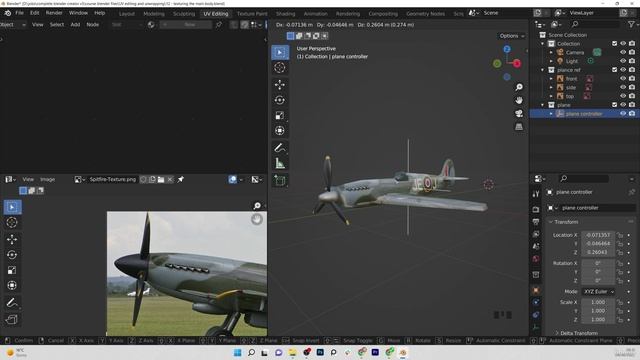This screenshot has height=360, width=640.
Task: Expand the Camera item in outliner
Action: tap(551, 52)
